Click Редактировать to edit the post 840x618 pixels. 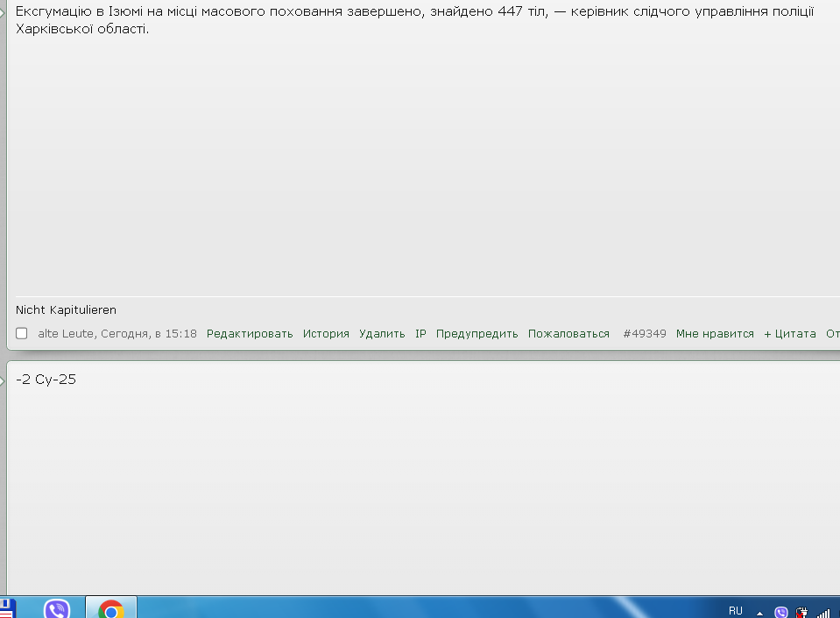pyautogui.click(x=250, y=333)
